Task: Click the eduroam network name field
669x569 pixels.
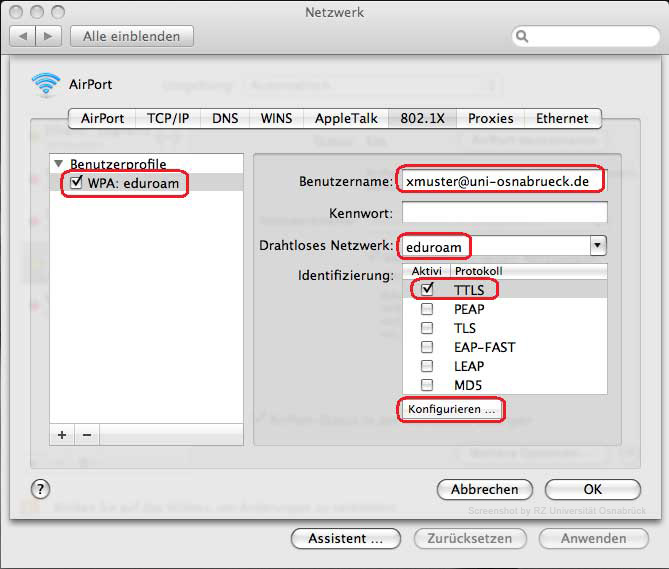Action: pyautogui.click(x=495, y=247)
